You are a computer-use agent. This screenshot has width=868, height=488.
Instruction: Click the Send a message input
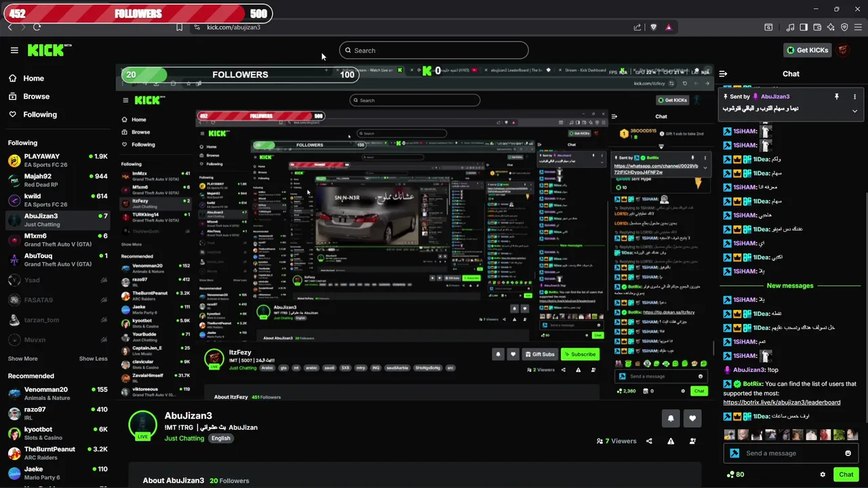click(790, 453)
